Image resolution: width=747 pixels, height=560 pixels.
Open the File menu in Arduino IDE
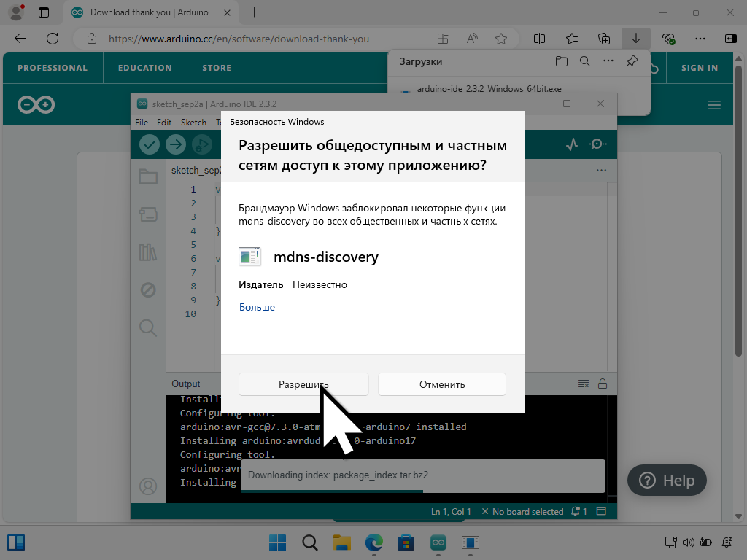coord(142,122)
